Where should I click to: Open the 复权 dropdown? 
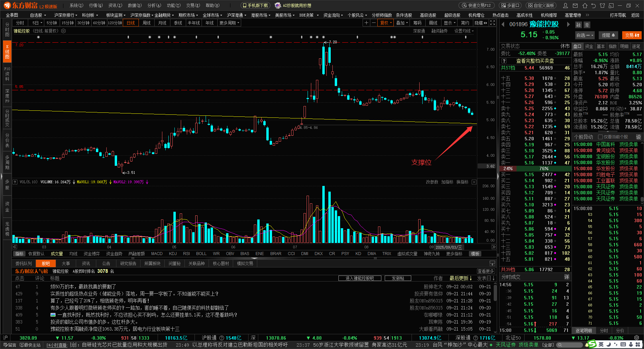[386, 23]
